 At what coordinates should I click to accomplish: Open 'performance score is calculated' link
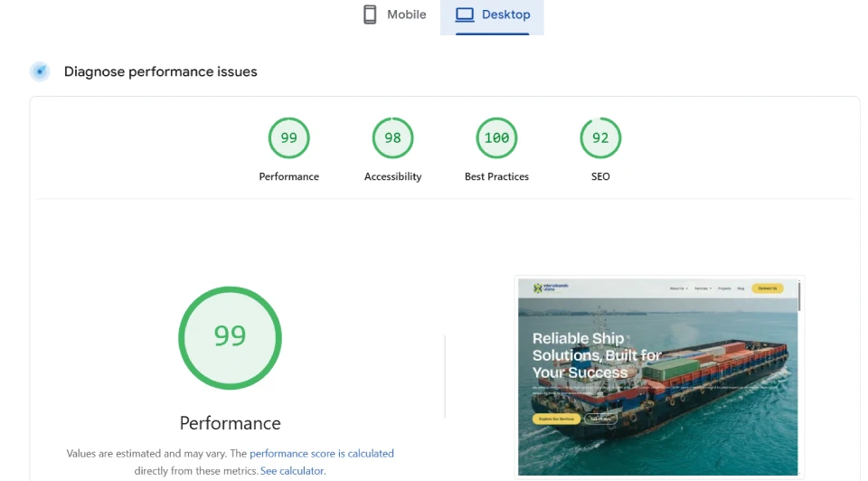tap(321, 454)
